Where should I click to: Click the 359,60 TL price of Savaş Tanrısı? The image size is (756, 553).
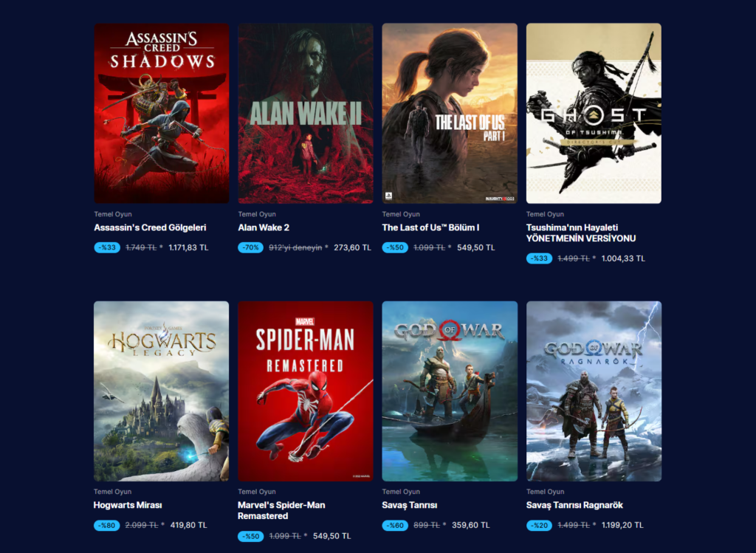pos(470,526)
